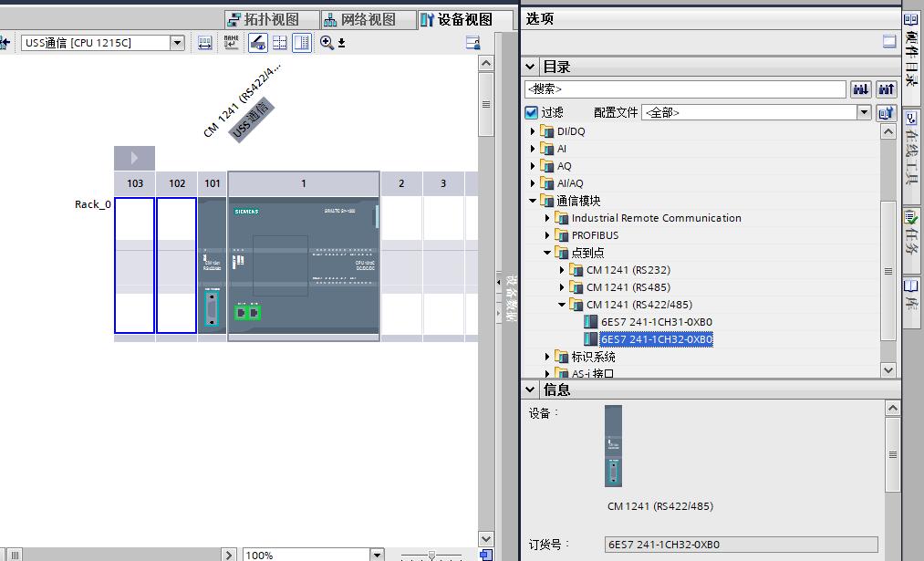Click the device preview image in 信息
This screenshot has width=924, height=561.
(x=614, y=445)
